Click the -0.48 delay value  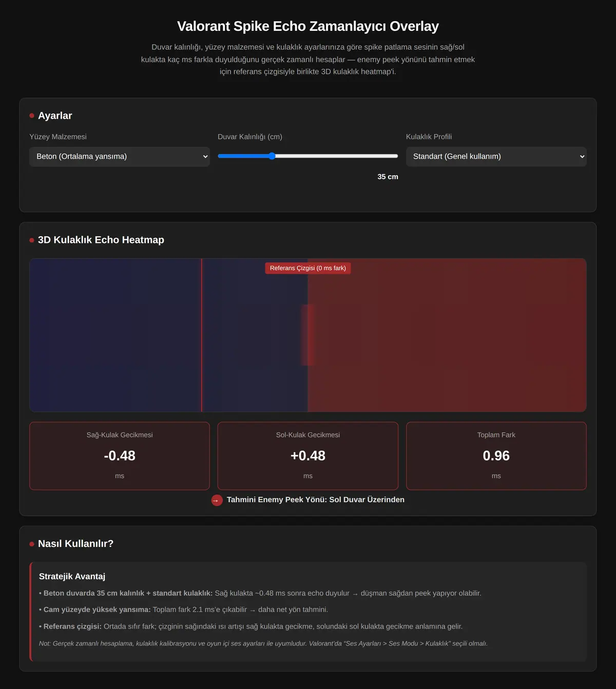point(120,456)
